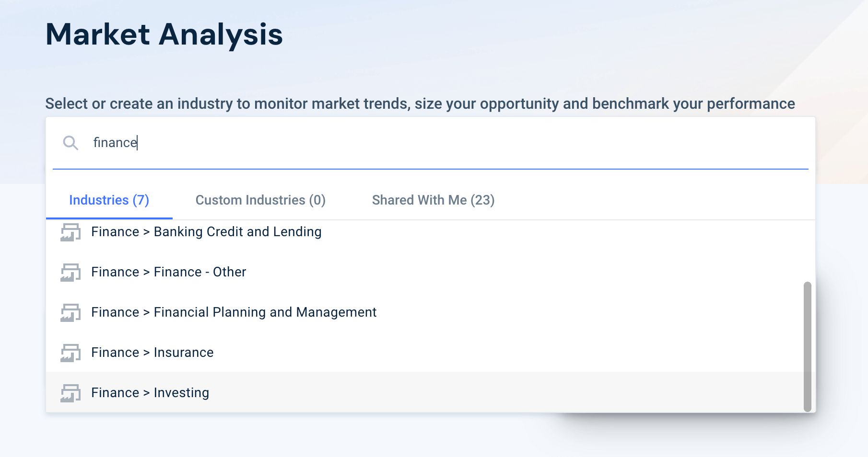The height and width of the screenshot is (457, 868).
Task: Click the industry icon beside Insurance
Action: 70,353
